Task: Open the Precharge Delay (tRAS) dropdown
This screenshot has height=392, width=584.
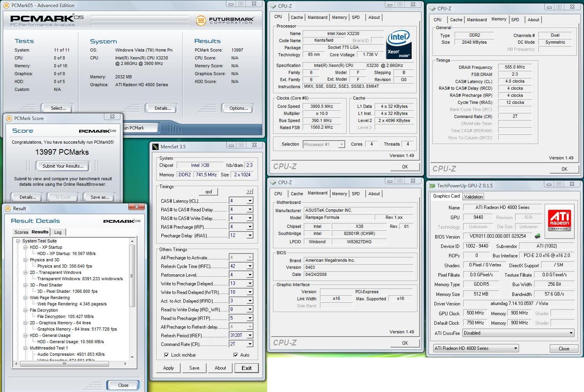Action: tap(249, 235)
